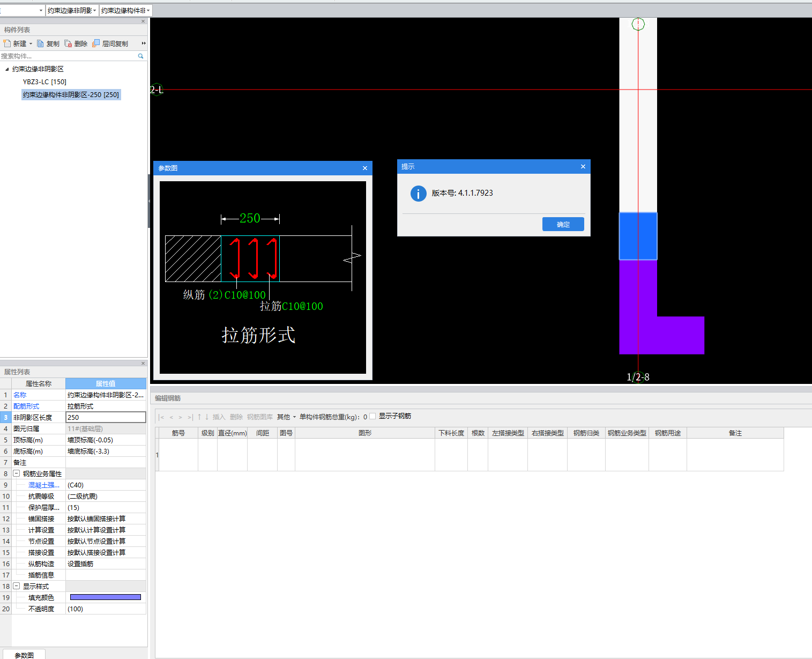Click the 下料长度 column header

pyautogui.click(x=451, y=433)
